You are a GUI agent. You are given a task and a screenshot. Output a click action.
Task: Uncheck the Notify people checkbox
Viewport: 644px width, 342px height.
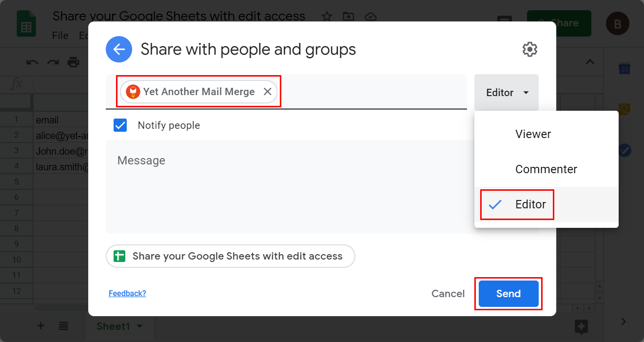(120, 125)
